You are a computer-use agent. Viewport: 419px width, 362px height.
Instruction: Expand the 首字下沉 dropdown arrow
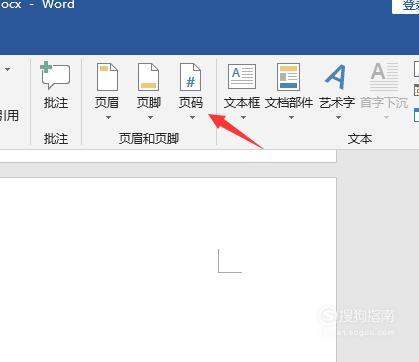(386, 117)
